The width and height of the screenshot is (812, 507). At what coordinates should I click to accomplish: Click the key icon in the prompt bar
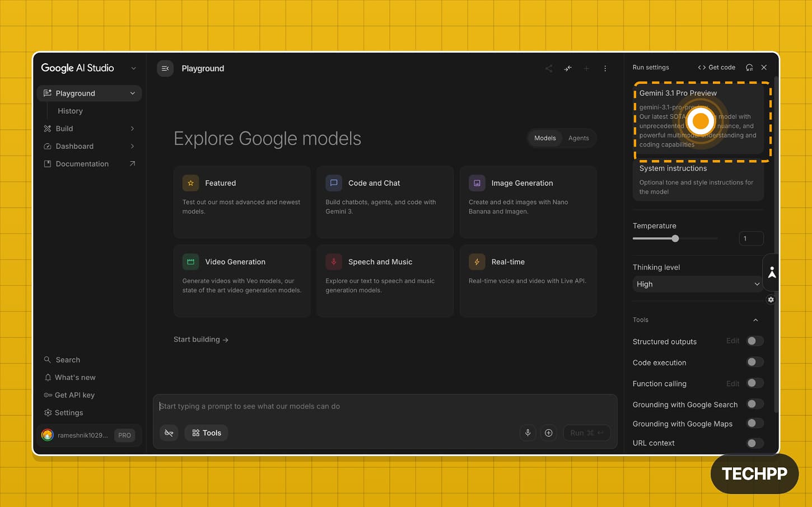pos(169,433)
